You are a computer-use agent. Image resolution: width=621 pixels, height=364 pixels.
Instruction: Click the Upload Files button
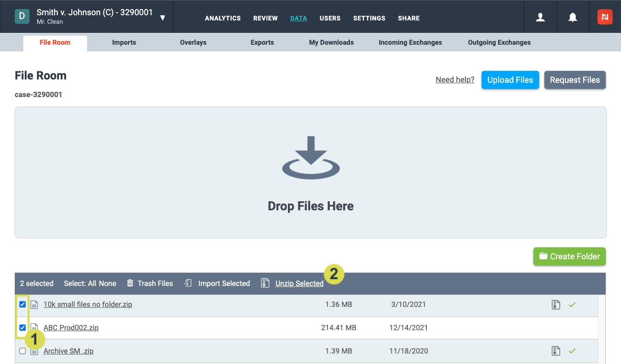tap(510, 80)
